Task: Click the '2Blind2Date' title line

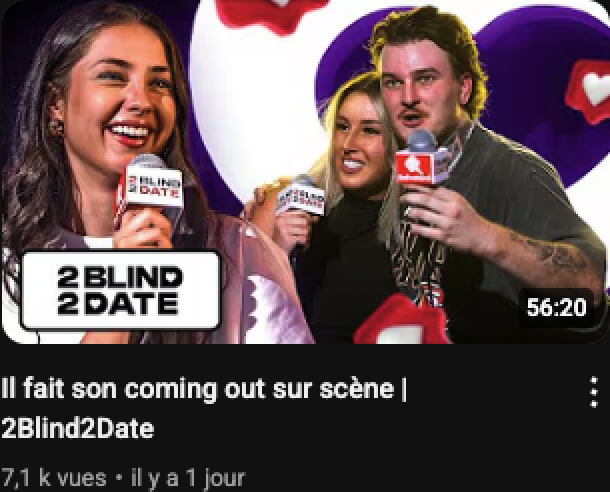Action: pos(78,429)
